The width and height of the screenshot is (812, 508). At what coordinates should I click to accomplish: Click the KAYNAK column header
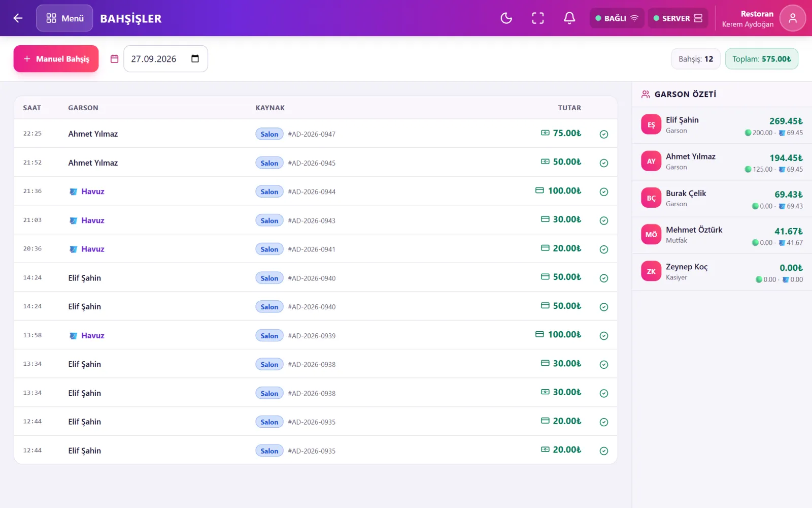(270, 108)
